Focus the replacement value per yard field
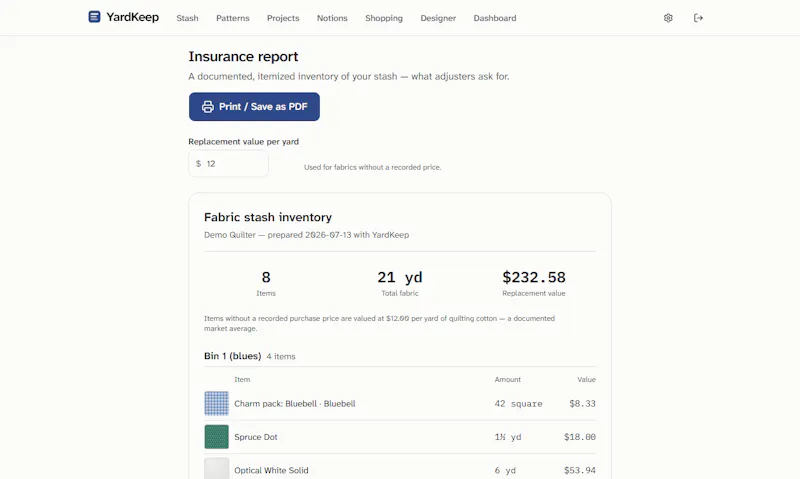Screen dimensions: 800x479 click(229, 164)
